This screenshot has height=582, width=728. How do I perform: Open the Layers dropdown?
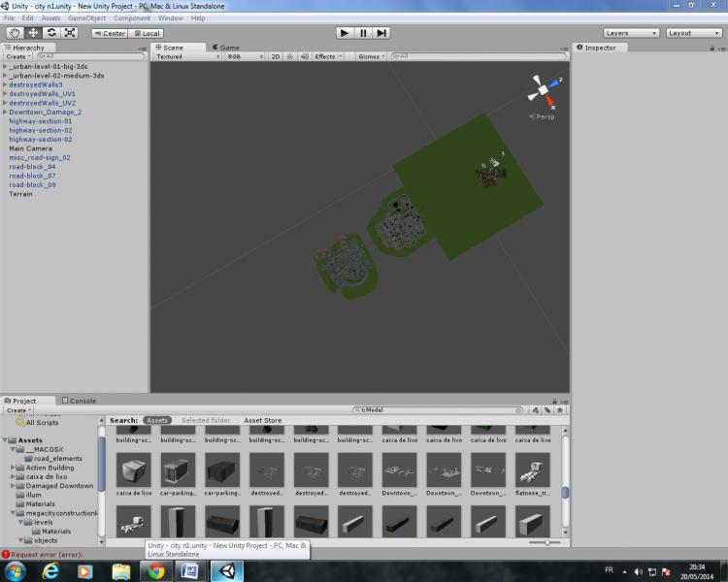[631, 33]
